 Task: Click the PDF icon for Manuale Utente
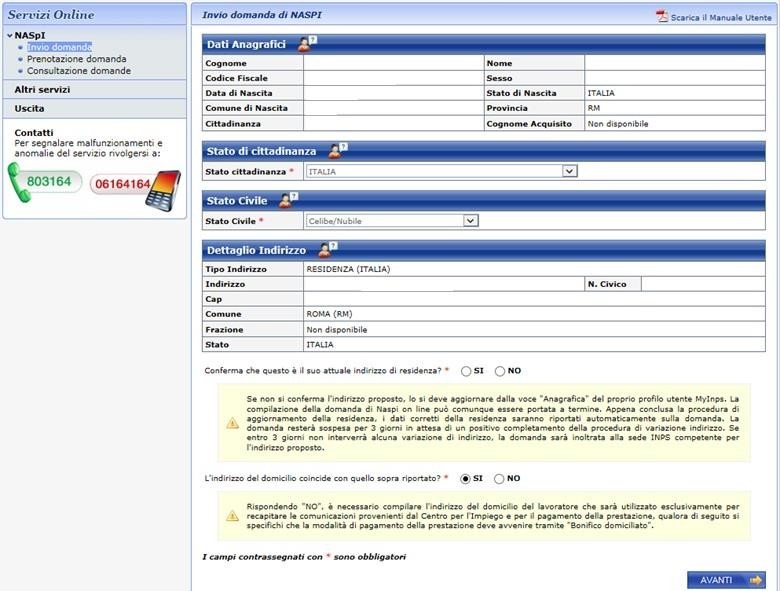(661, 17)
